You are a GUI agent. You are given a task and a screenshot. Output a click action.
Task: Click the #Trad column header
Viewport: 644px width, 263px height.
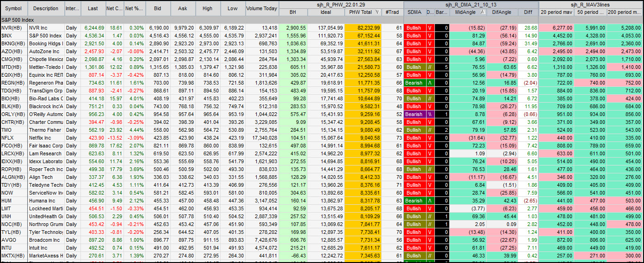pyautogui.click(x=392, y=12)
